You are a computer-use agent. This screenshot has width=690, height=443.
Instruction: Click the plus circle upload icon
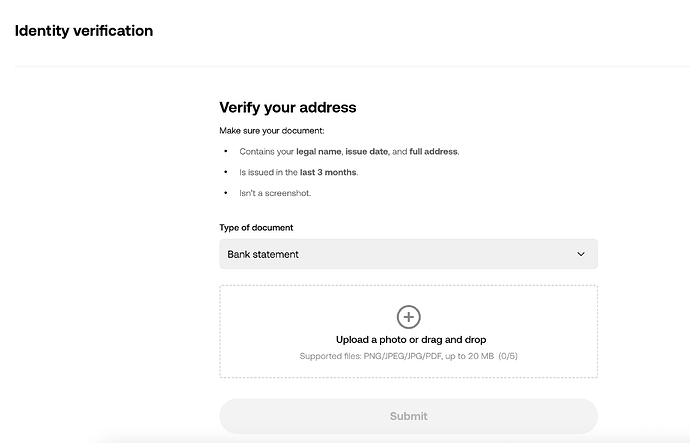[408, 317]
